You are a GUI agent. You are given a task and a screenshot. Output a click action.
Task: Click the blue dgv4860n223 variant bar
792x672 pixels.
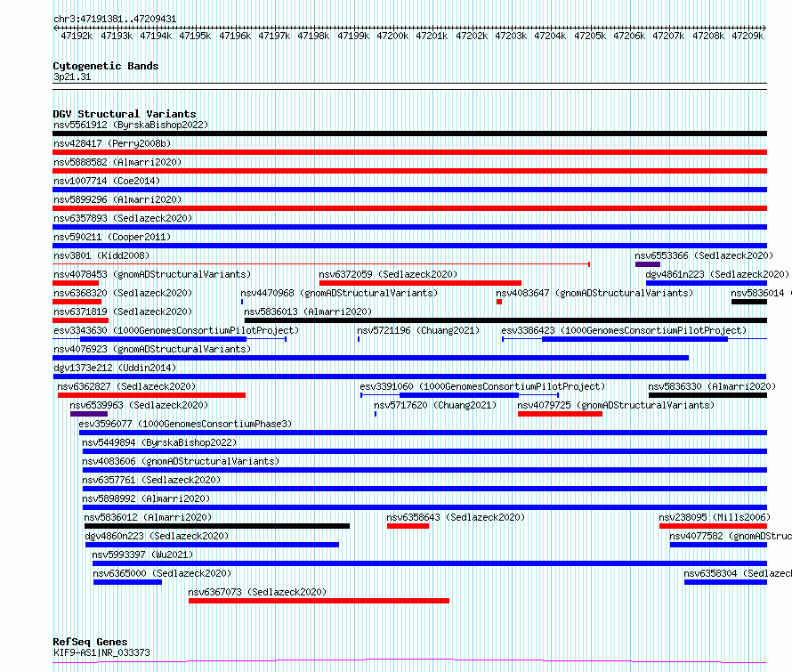(x=212, y=545)
